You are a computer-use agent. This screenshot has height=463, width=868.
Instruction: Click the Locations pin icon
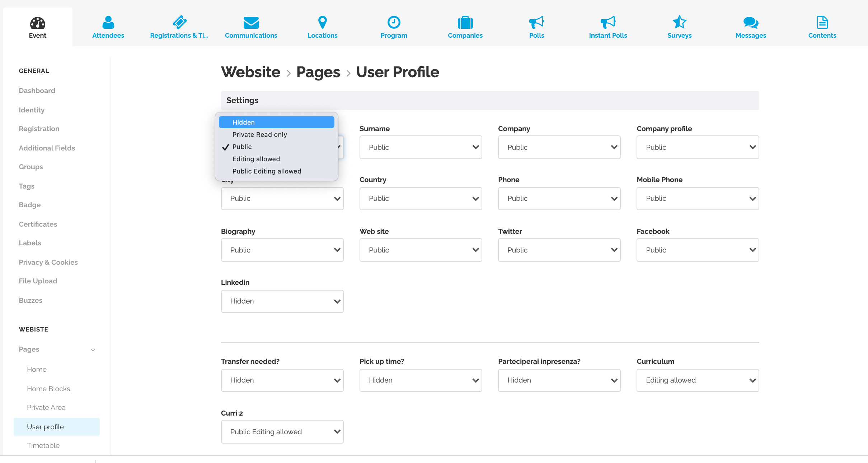coord(322,22)
